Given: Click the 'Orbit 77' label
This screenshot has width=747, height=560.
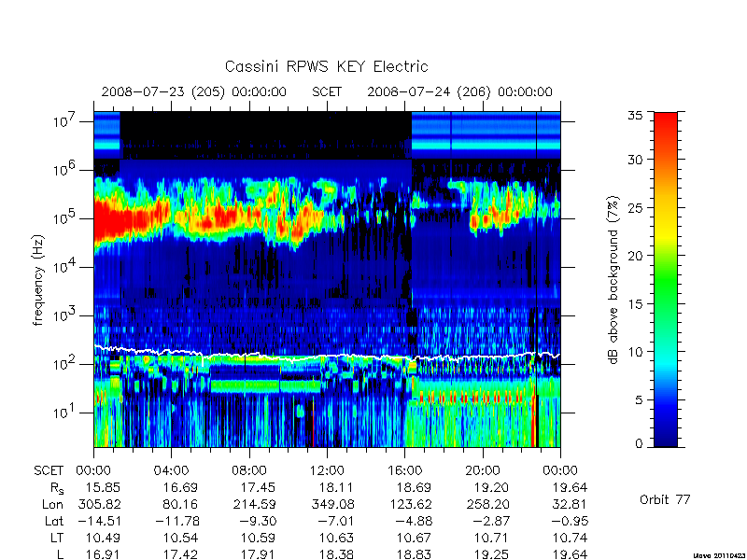Looking at the screenshot, I should pos(665,499).
